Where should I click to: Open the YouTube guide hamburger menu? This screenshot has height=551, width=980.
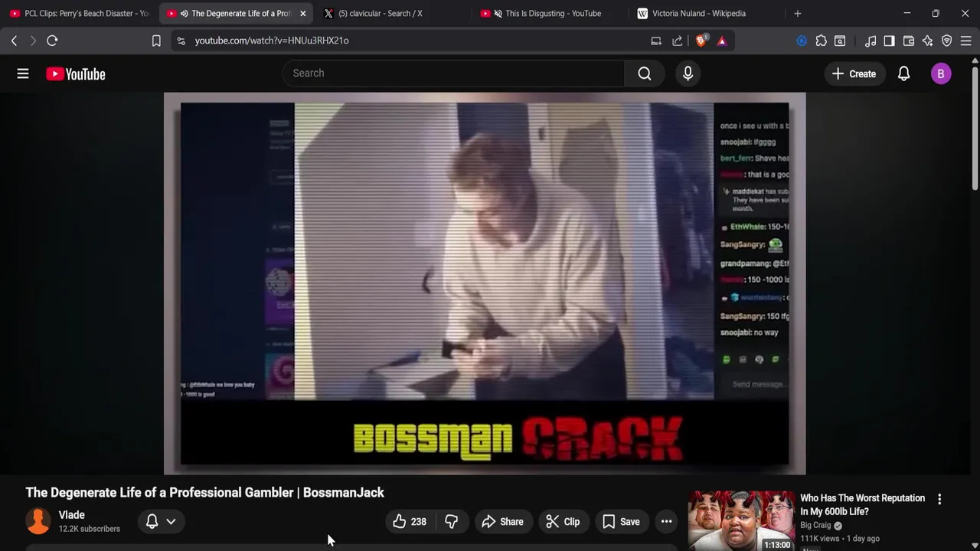[x=23, y=73]
